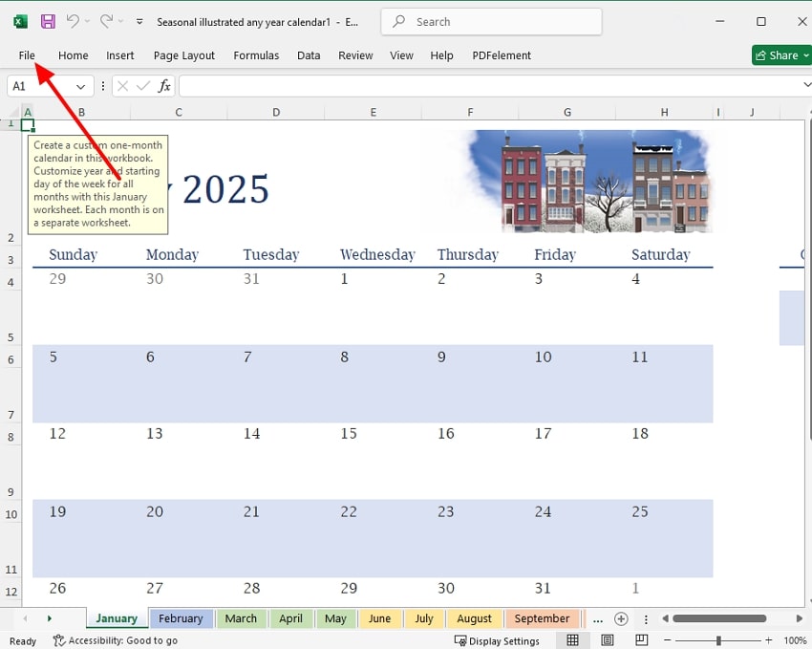This screenshot has height=649, width=812.
Task: Open Customize Quick Access Toolbar dropdown
Action: [139, 22]
